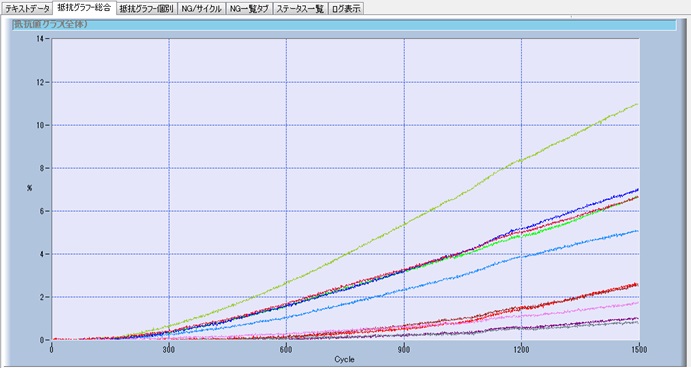Click the 8 value on the Y axis
Viewport: 691px width, 368px height.
pos(42,168)
